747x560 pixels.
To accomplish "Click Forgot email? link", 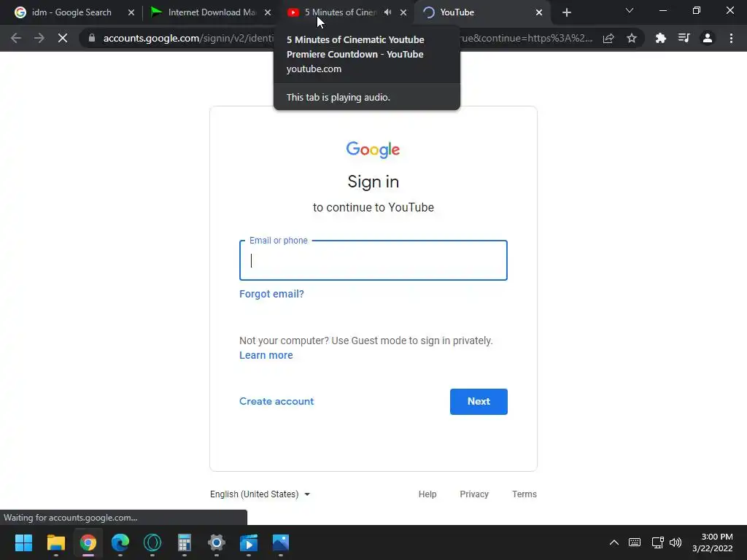I will coord(271,294).
